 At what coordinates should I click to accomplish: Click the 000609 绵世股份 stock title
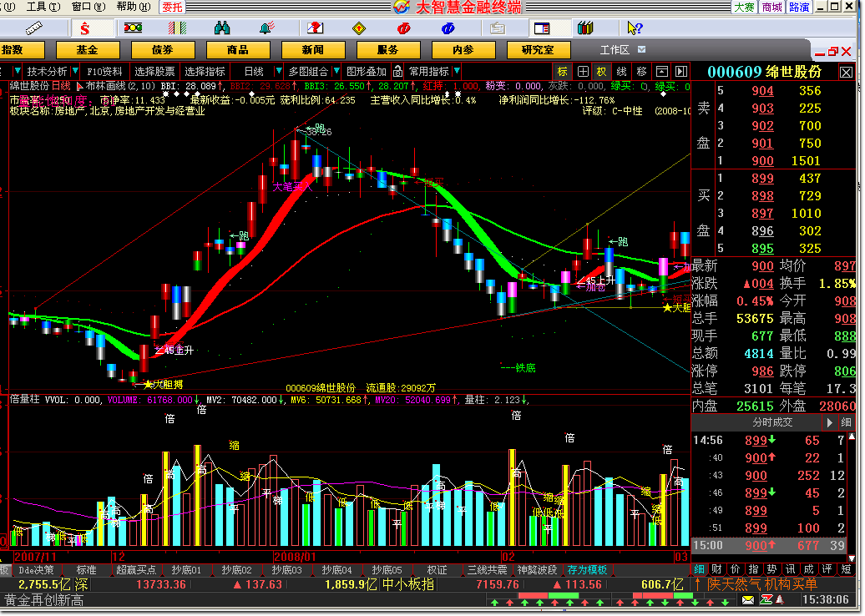pos(764,72)
